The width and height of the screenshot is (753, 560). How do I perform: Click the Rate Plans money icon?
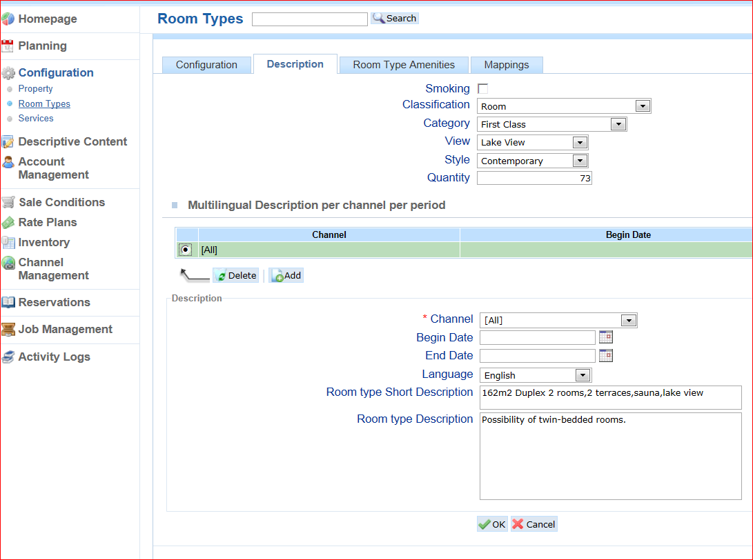[x=8, y=222]
